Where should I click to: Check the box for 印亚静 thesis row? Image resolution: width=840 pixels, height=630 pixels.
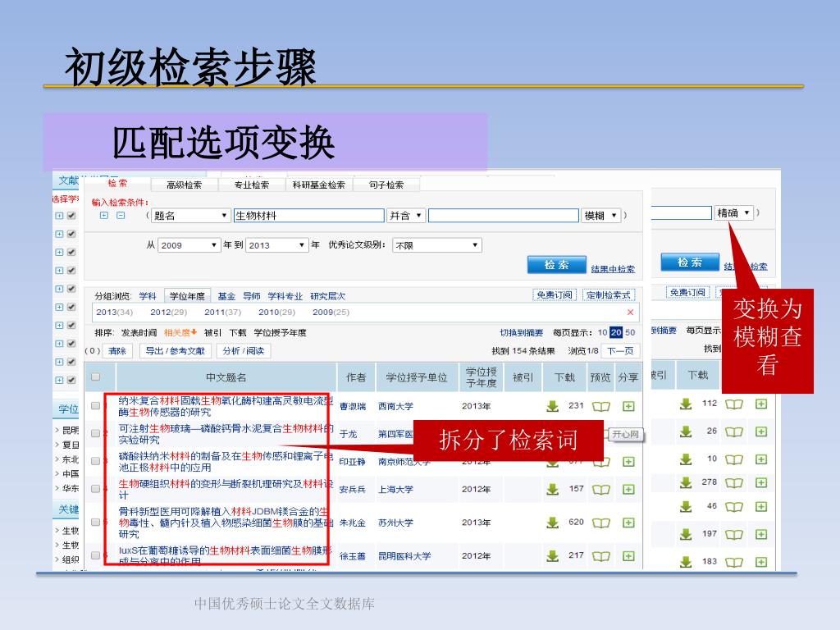95,461
